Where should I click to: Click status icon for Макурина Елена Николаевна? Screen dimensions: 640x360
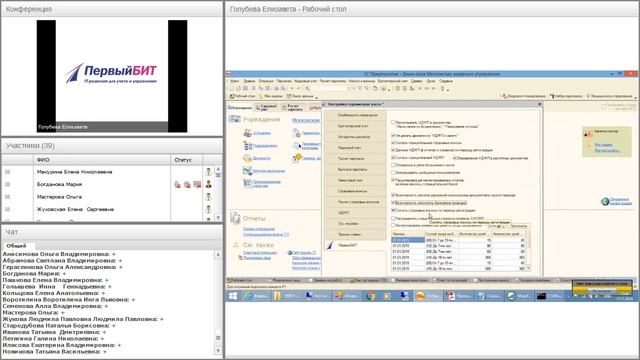click(x=209, y=172)
